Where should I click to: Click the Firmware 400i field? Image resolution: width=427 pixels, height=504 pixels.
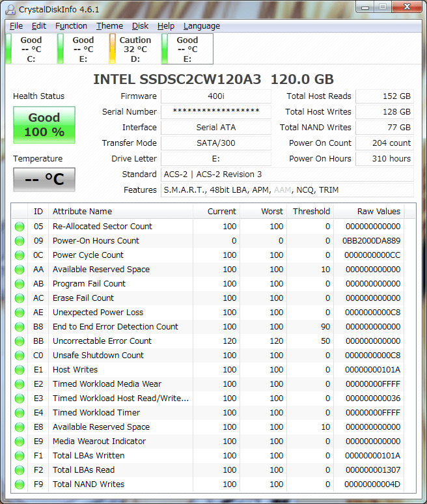(216, 96)
